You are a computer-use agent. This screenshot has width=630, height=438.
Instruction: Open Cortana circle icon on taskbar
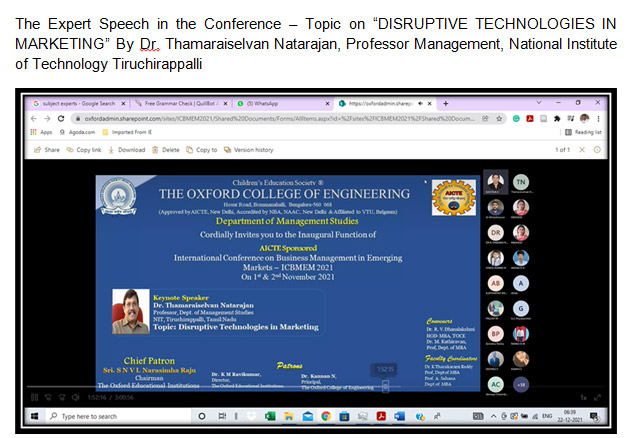(x=202, y=416)
